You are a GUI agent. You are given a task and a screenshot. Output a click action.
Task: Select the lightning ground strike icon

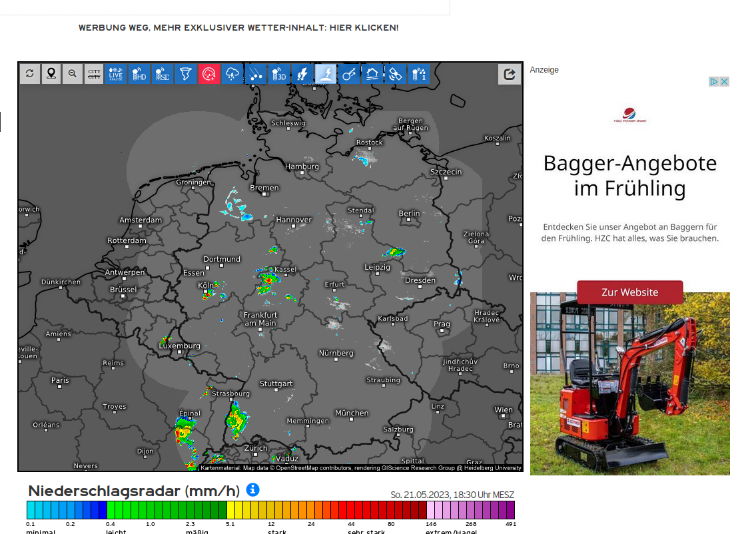[326, 74]
